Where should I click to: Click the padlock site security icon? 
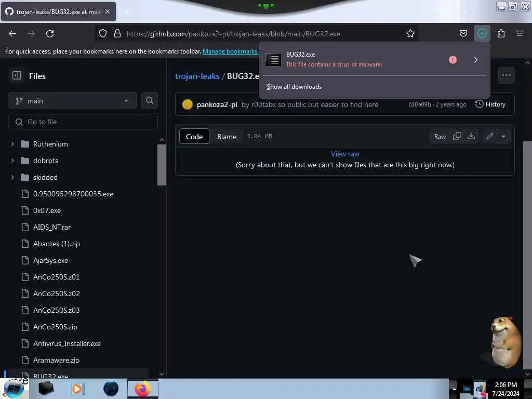pos(117,33)
